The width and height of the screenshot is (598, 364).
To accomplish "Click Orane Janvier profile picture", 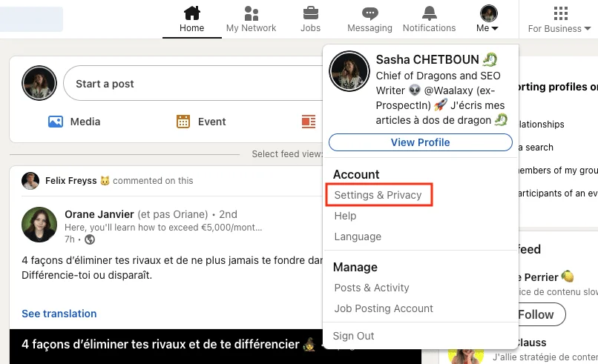I will [39, 225].
